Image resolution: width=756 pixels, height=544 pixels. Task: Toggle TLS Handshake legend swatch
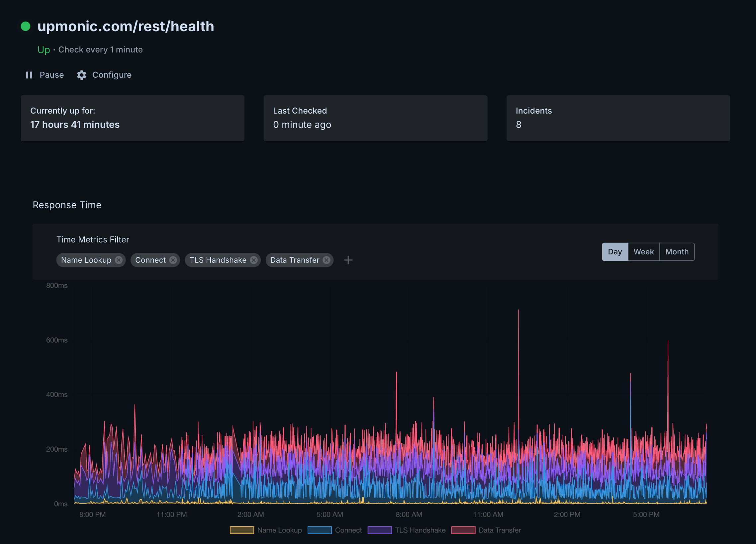pos(380,530)
